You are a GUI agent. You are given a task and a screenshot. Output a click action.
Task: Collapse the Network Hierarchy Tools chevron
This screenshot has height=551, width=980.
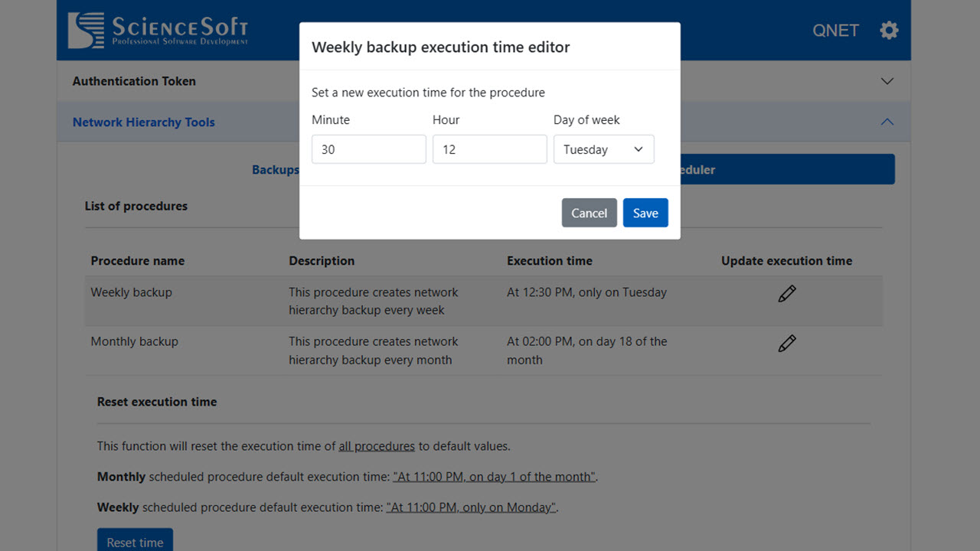[887, 122]
